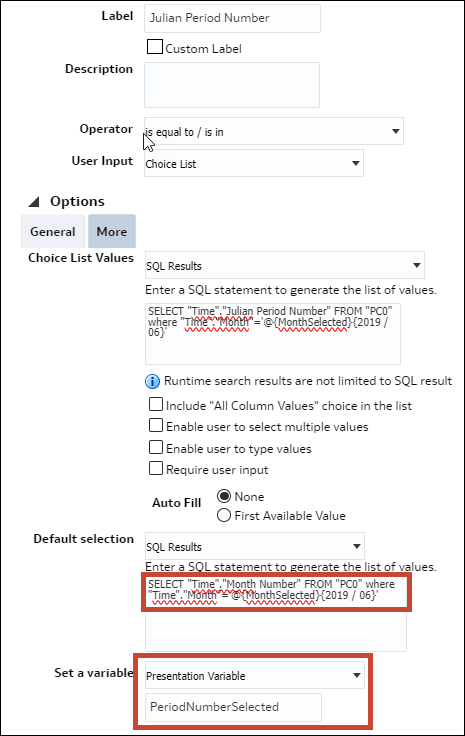Click the blue info icon near Runtime search
The width and height of the screenshot is (465, 736).
(152, 382)
